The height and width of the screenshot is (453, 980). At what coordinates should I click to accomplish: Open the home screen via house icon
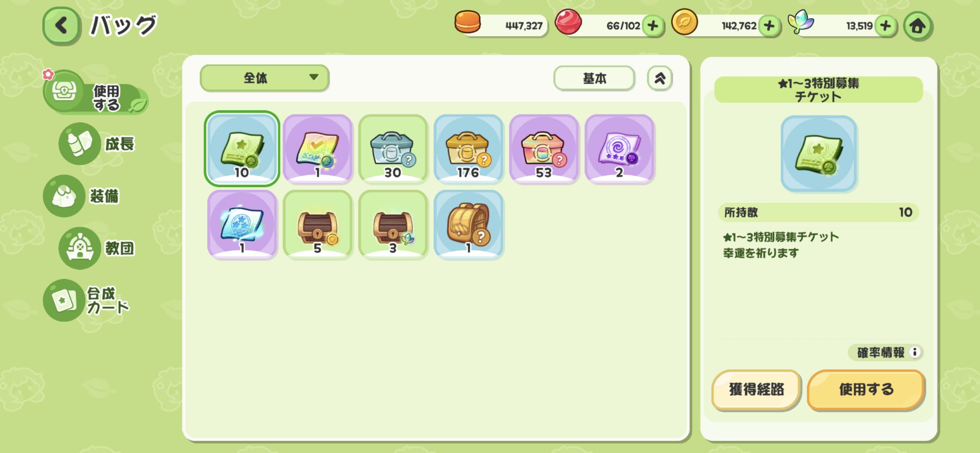pyautogui.click(x=918, y=26)
